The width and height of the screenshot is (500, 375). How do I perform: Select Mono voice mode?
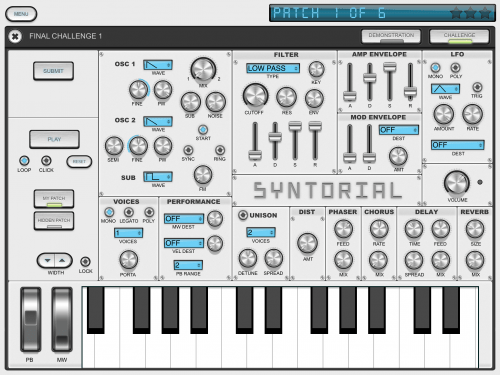click(109, 212)
